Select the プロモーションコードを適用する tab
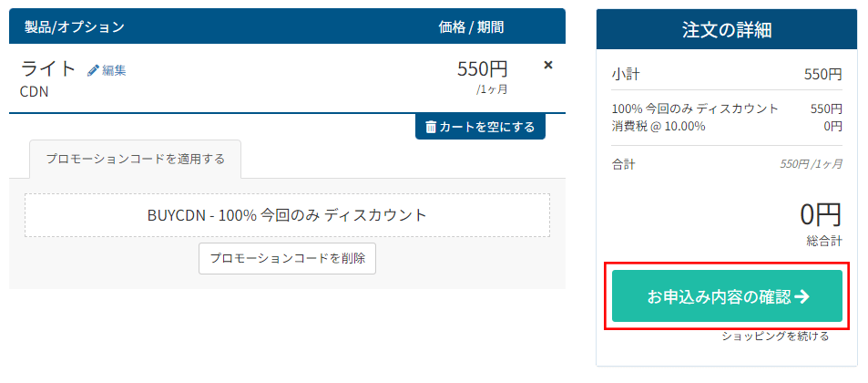 click(x=135, y=159)
